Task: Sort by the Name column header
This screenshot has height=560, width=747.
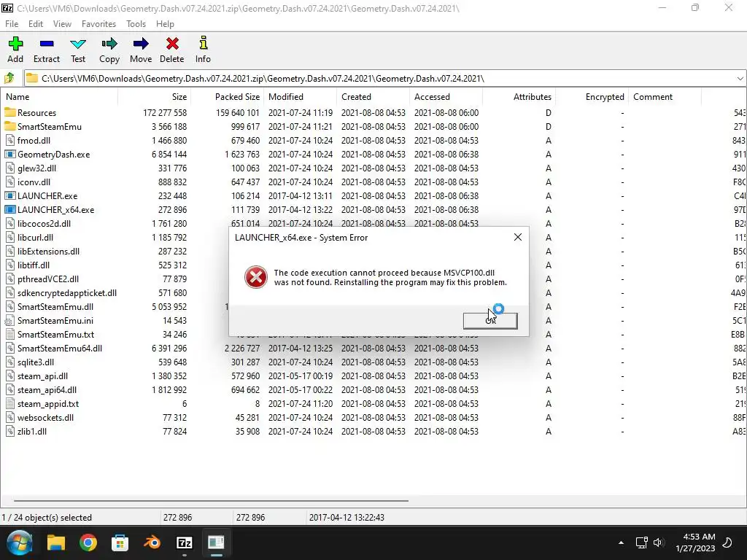Action: coord(59,97)
